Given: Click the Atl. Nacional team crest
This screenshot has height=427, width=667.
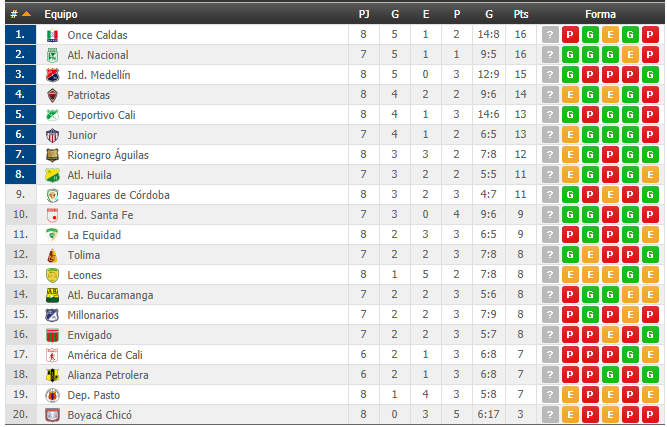Looking at the screenshot, I should (52, 55).
